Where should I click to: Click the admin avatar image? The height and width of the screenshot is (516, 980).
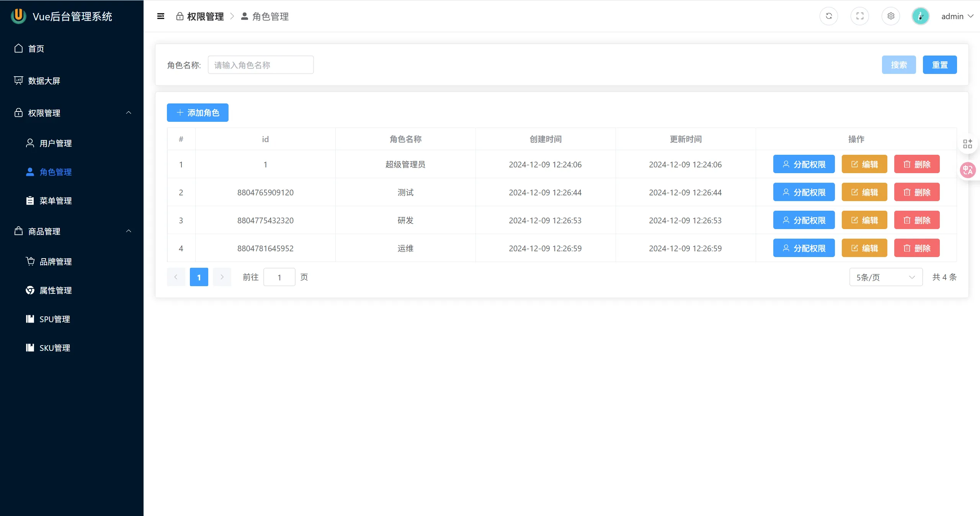[x=921, y=16]
